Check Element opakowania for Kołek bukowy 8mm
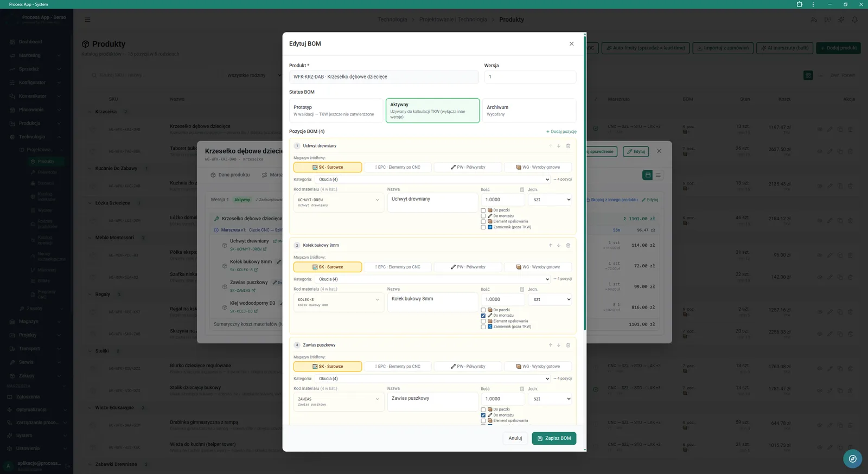This screenshot has width=868, height=474. coord(483,321)
